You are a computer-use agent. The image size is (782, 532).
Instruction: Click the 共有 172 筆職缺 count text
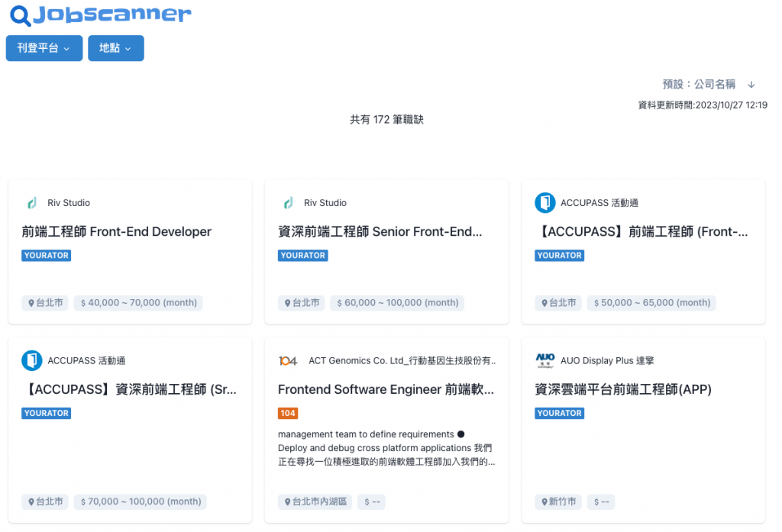coord(386,120)
